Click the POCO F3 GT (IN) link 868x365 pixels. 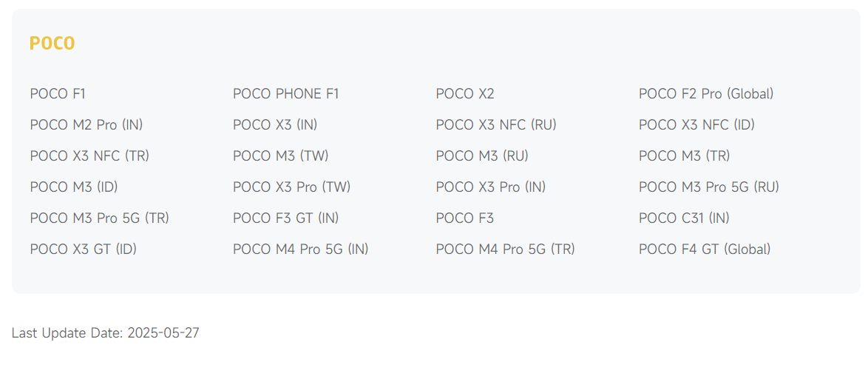pos(285,218)
